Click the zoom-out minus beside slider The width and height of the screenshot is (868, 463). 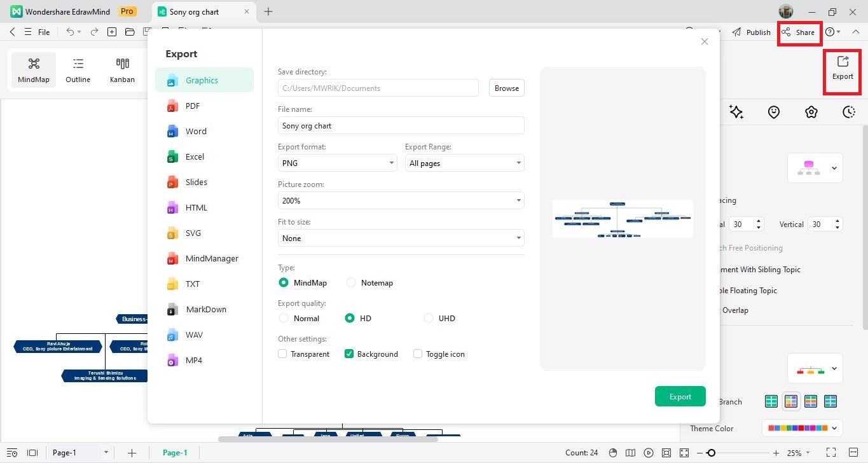(x=699, y=453)
